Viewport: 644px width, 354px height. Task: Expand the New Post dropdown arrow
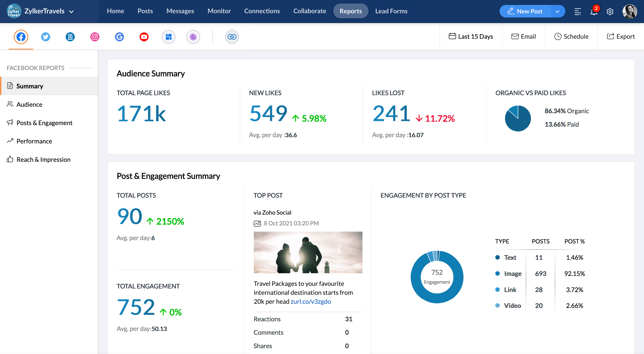(x=557, y=11)
